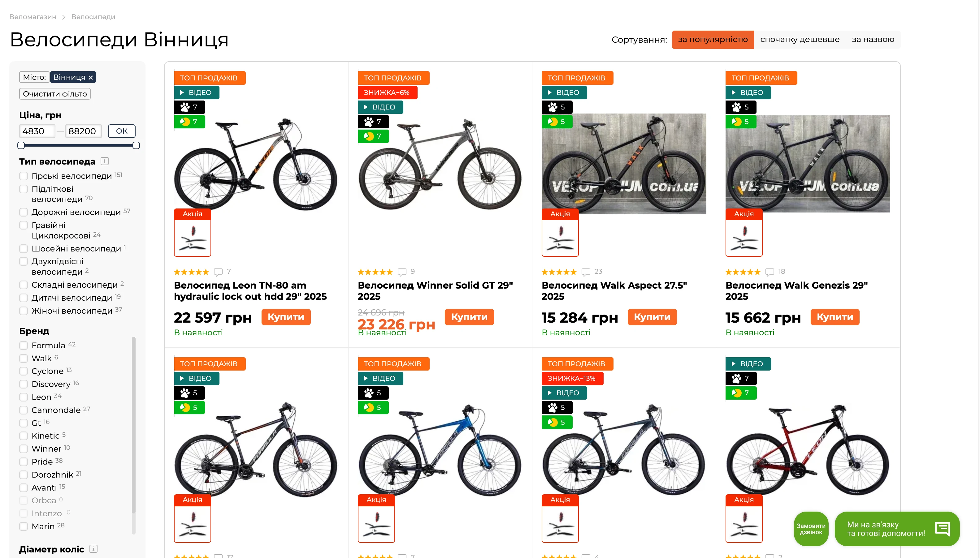Click the Замовити дзвінок round button
Screen dimensions: 980x558
tap(811, 529)
